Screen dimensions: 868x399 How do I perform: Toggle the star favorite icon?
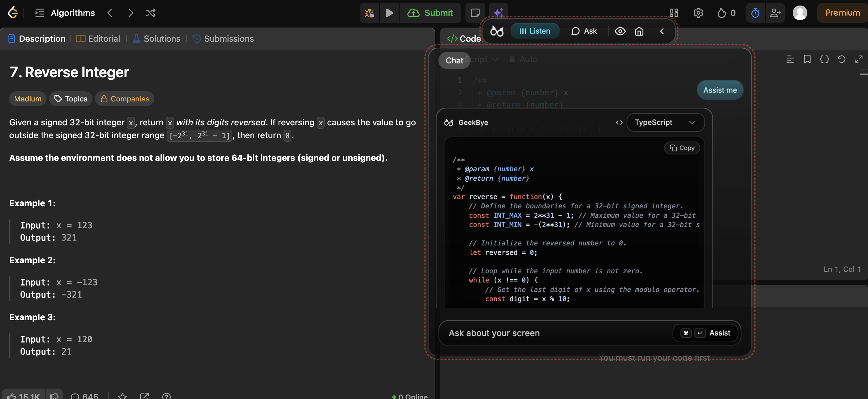(x=122, y=396)
